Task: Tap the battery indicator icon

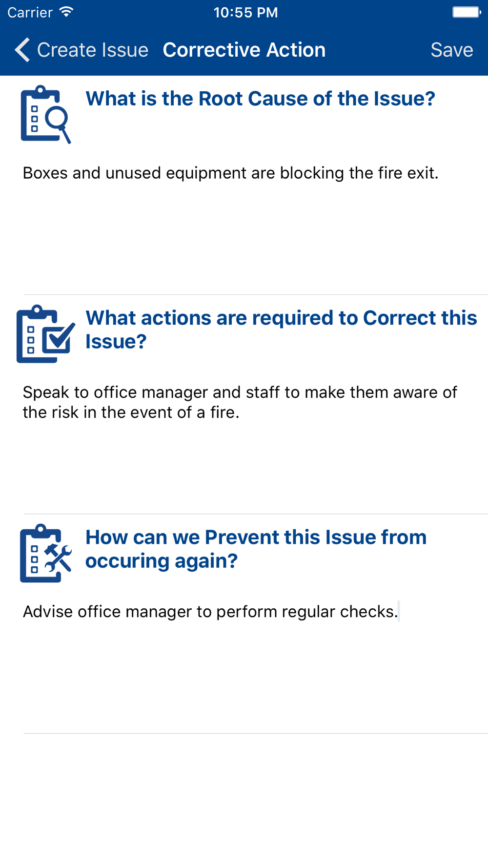Action: [466, 12]
